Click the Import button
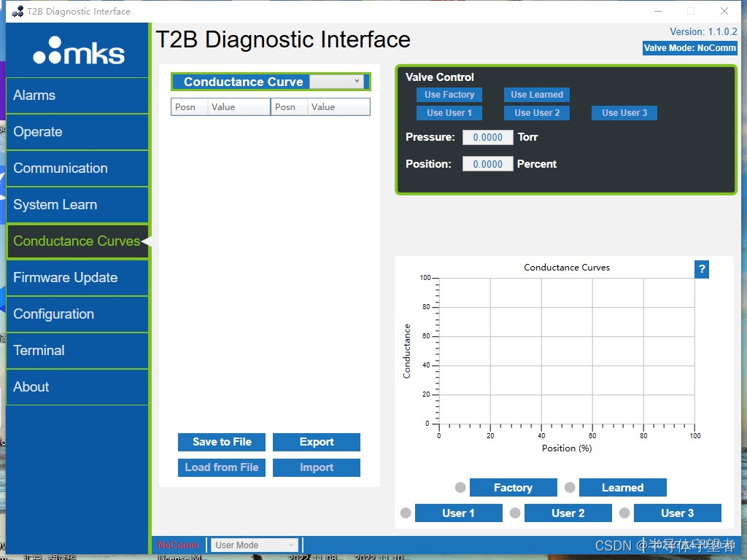This screenshot has width=747, height=560. tap(317, 467)
